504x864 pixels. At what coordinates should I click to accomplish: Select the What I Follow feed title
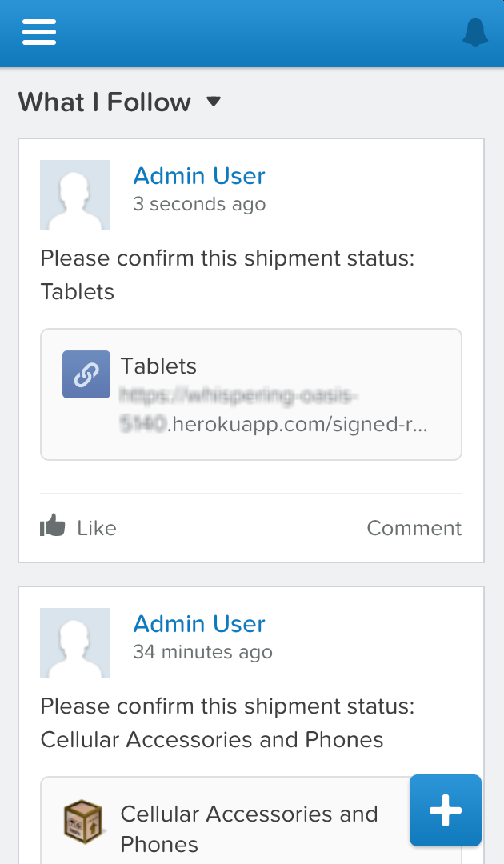tap(105, 102)
